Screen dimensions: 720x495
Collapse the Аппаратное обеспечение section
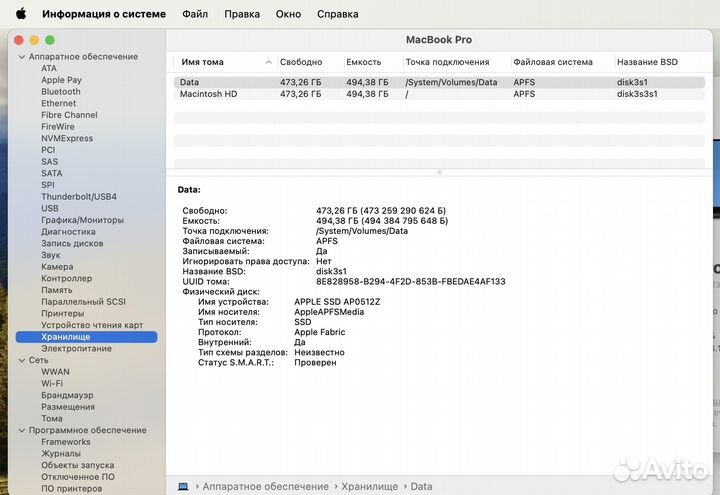[22, 57]
